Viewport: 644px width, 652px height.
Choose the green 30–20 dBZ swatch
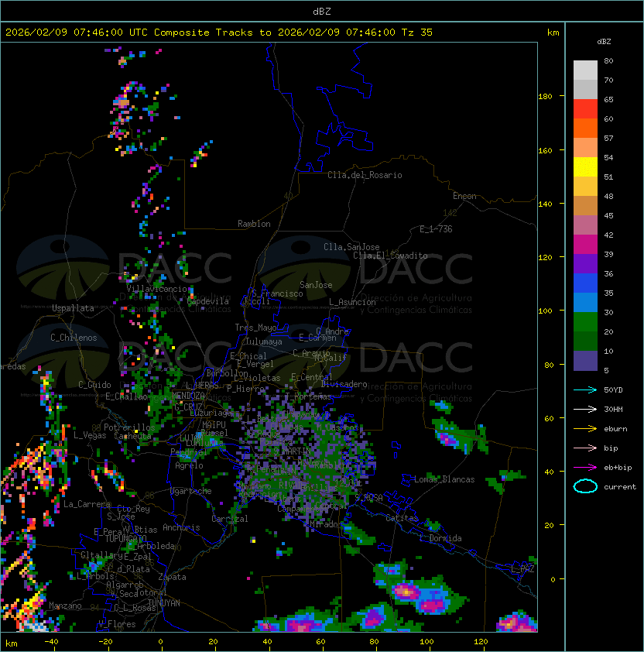coord(585,322)
